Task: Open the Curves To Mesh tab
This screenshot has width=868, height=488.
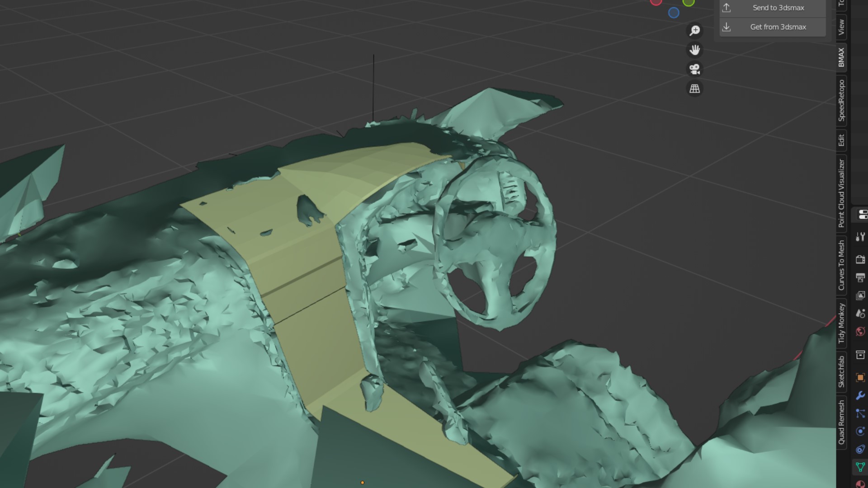Action: [x=841, y=265]
